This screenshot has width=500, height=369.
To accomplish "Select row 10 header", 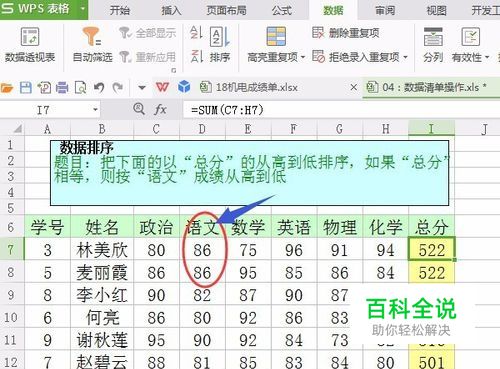I will 11,317.
